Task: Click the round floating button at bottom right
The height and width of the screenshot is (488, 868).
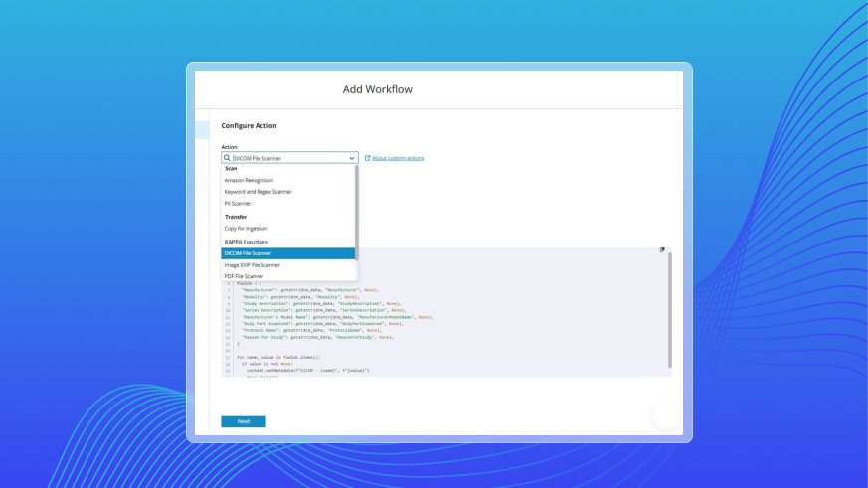Action: 665,416
